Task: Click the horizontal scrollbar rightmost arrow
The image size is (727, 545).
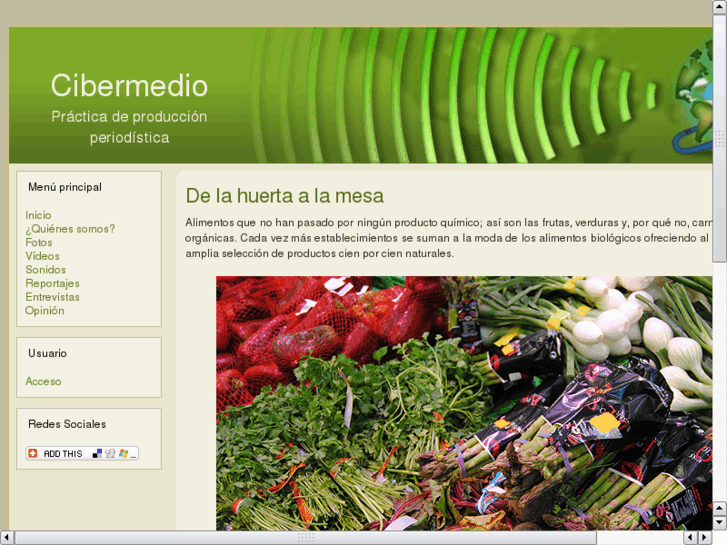Action: 705,538
